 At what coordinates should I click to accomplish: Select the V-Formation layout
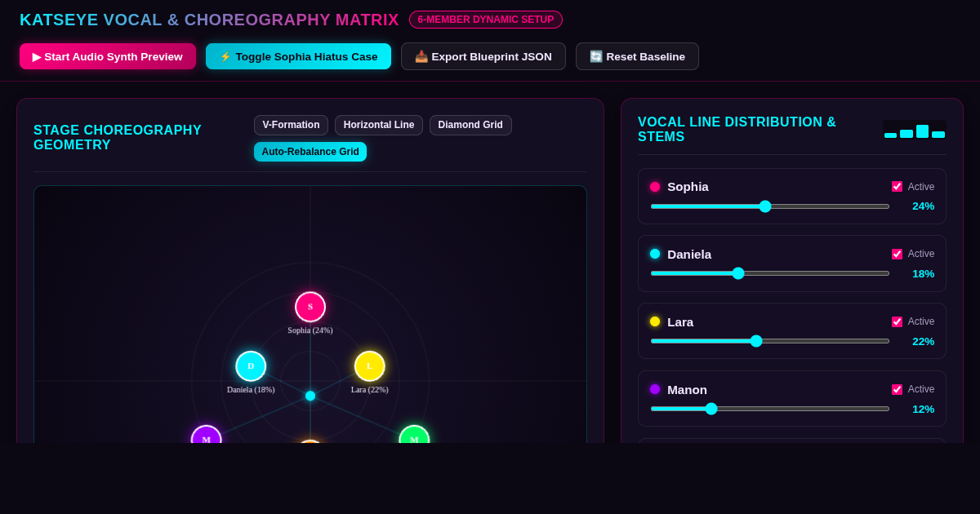(291, 125)
